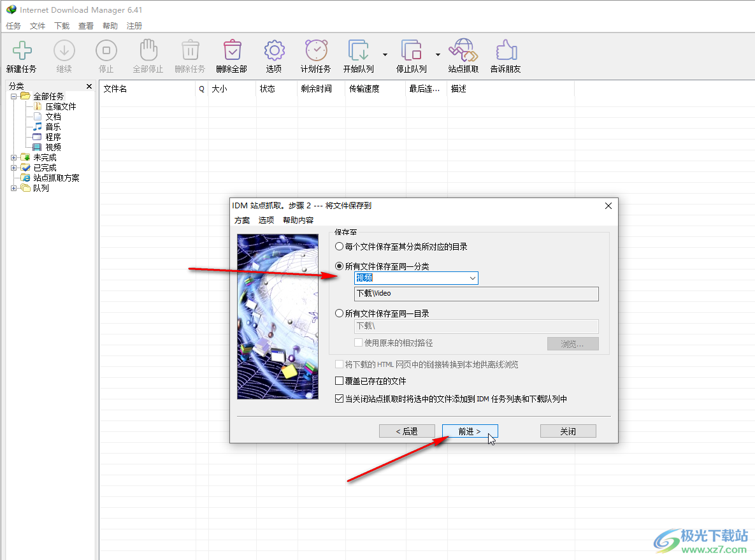This screenshot has height=560, width=755.
Task: Click the 开始队列 (start queue) icon
Action: click(359, 50)
